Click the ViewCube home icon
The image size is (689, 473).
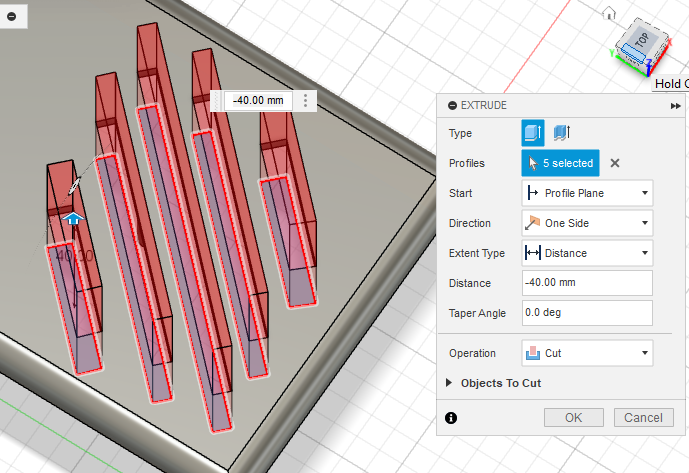[x=609, y=13]
